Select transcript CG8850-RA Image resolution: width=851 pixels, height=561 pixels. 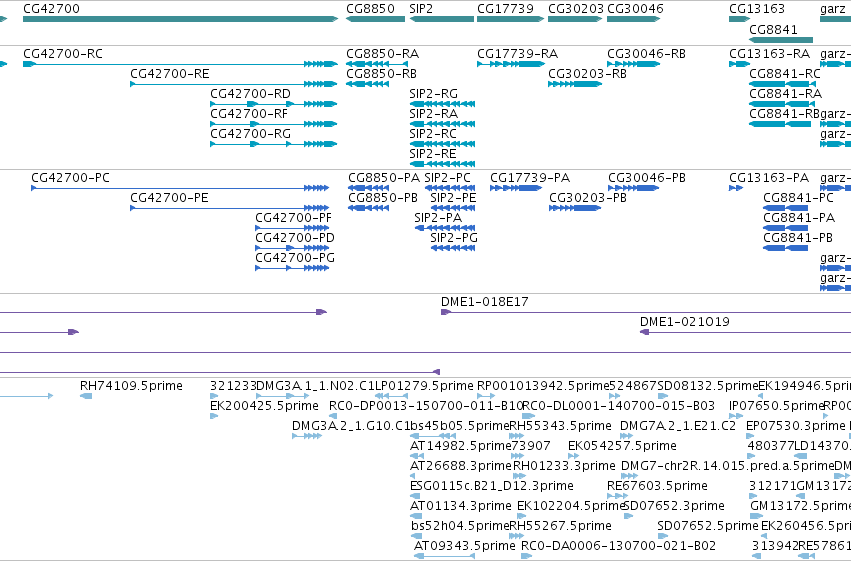(x=377, y=64)
